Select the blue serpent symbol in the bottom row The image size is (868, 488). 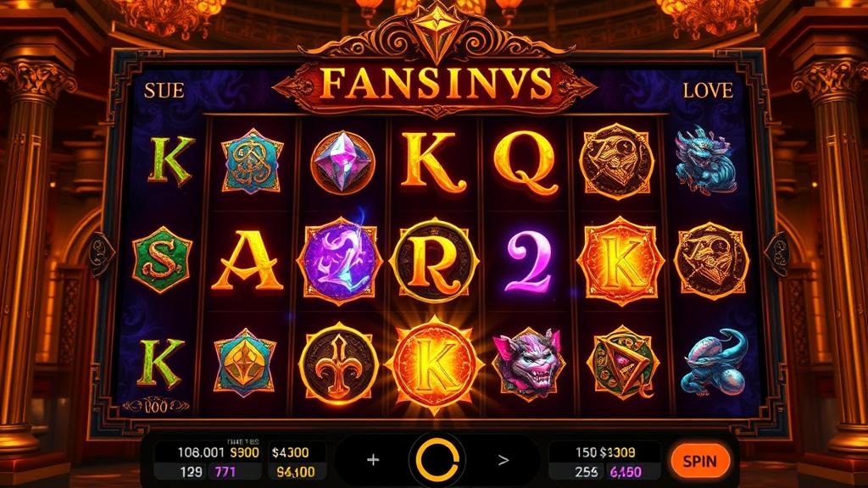[x=714, y=363]
